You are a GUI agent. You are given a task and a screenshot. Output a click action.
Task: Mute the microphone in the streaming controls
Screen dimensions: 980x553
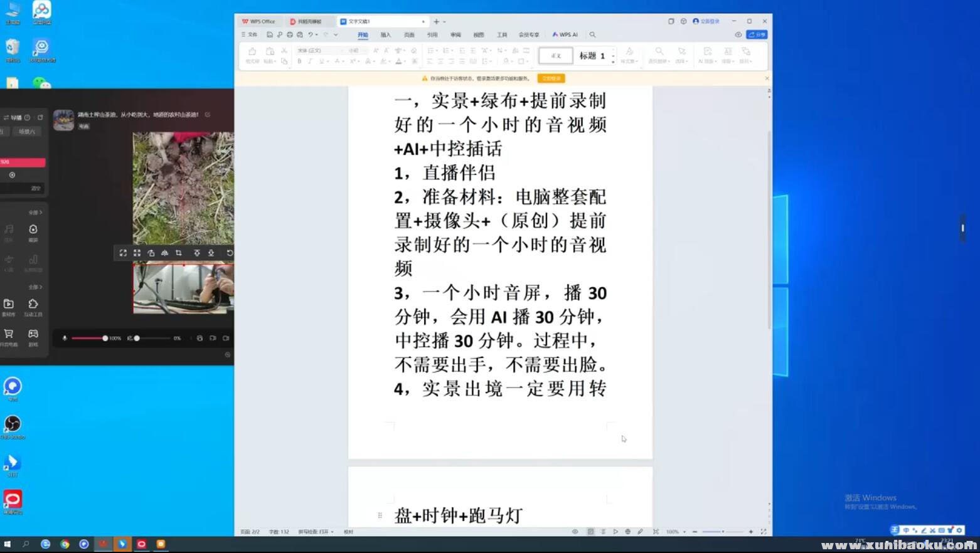click(65, 338)
